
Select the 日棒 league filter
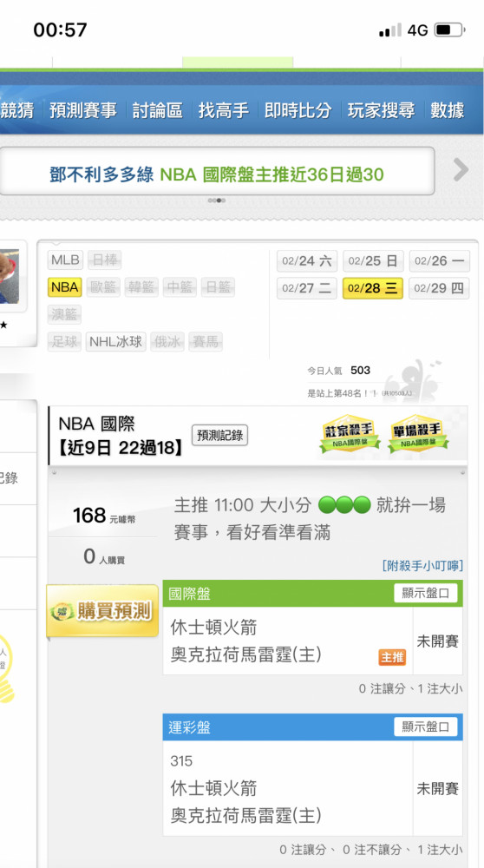pos(105,260)
